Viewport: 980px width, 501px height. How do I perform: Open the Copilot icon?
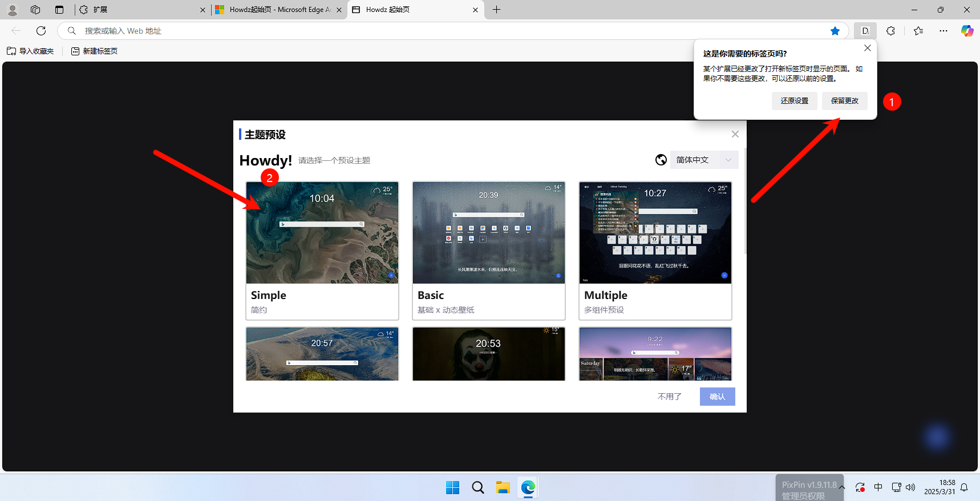[x=967, y=31]
